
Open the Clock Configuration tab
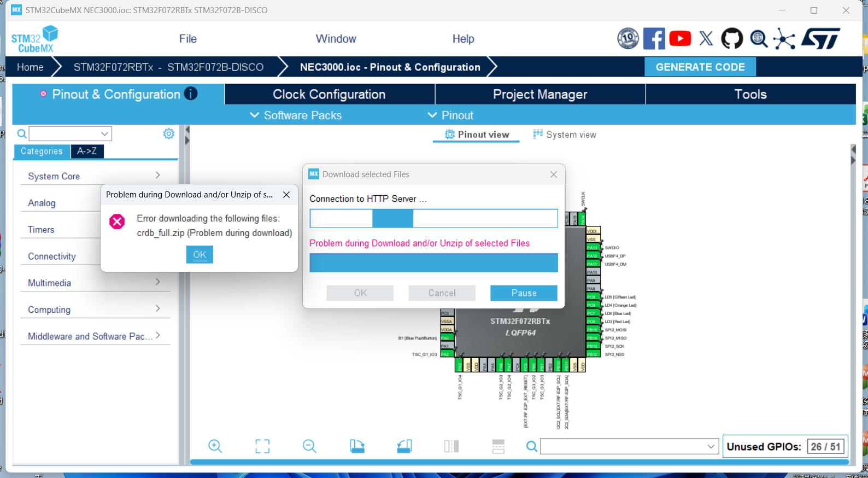[x=329, y=94]
